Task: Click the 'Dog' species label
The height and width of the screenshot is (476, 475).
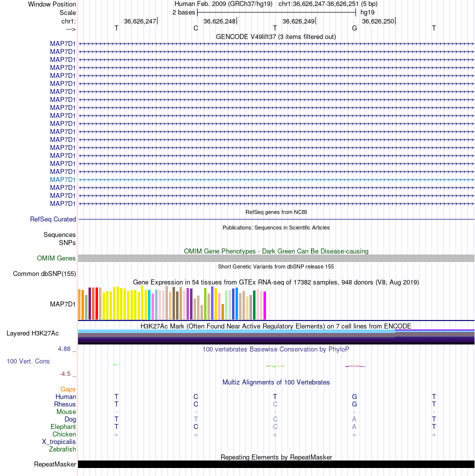Action: point(70,419)
